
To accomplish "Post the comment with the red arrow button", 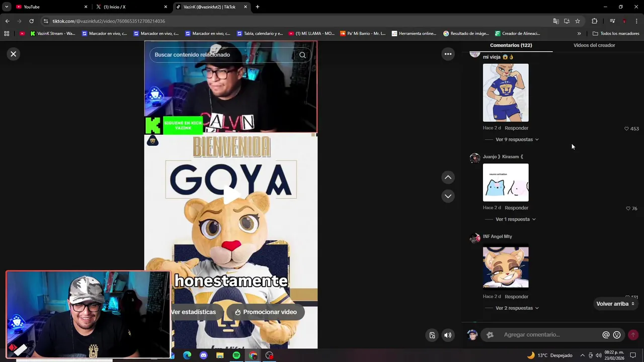I will click(x=633, y=335).
